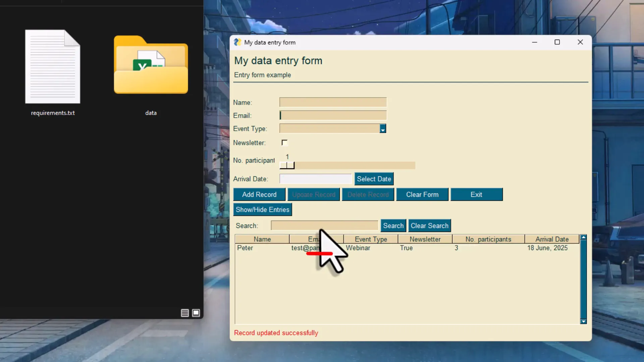Open the date picker via Select Date

click(374, 179)
